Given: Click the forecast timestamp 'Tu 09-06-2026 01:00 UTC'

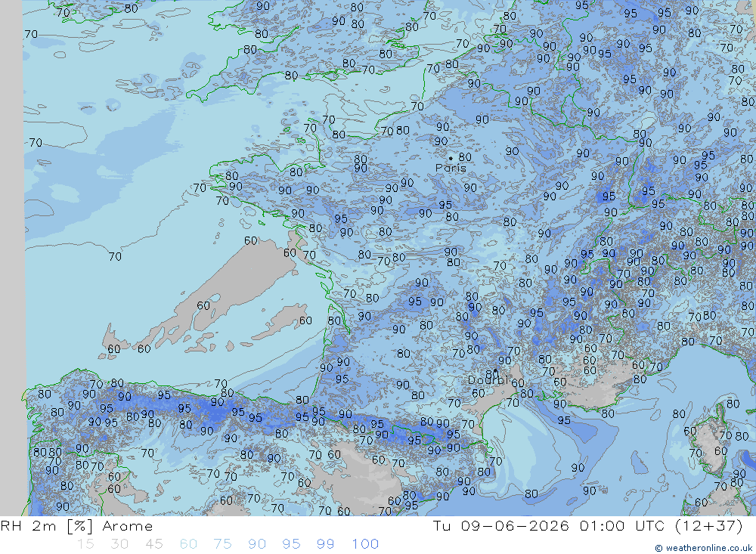Looking at the screenshot, I should (548, 526).
